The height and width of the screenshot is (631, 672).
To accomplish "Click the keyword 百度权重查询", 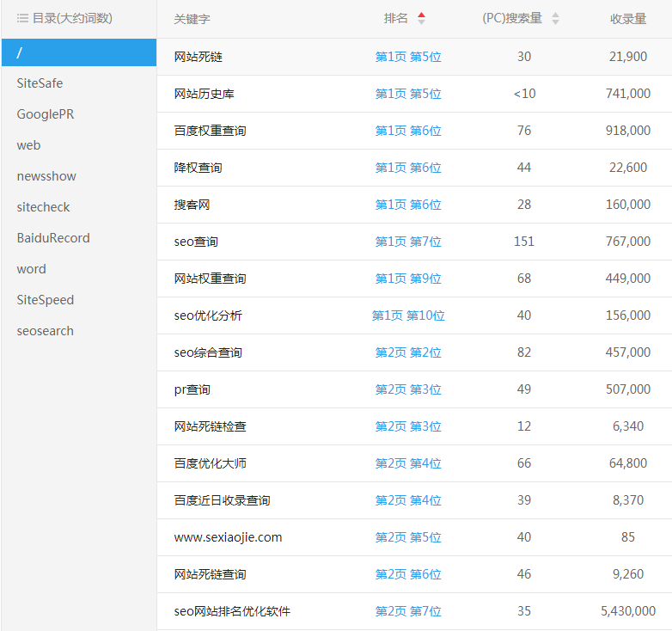I will tap(210, 131).
